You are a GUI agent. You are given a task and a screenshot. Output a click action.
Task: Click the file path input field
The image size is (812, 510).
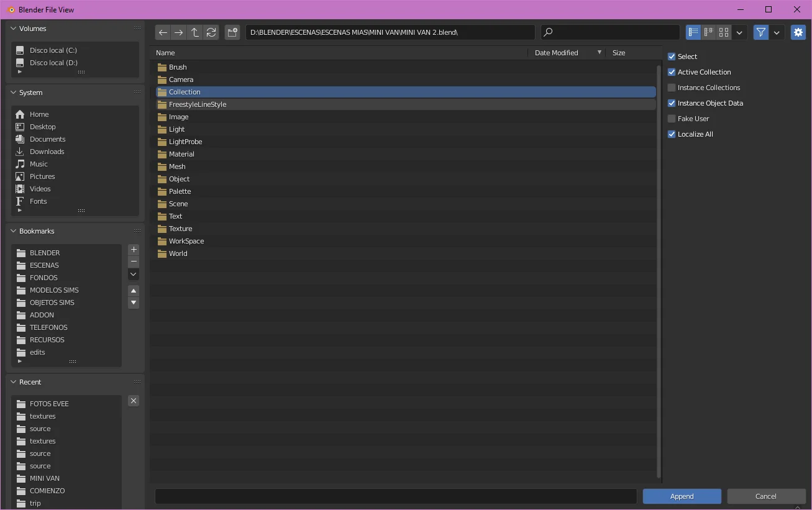pyautogui.click(x=390, y=32)
